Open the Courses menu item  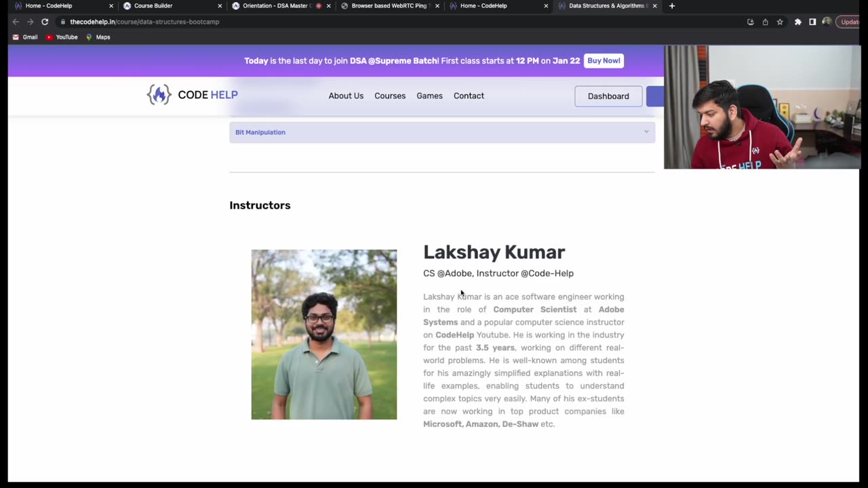(390, 96)
